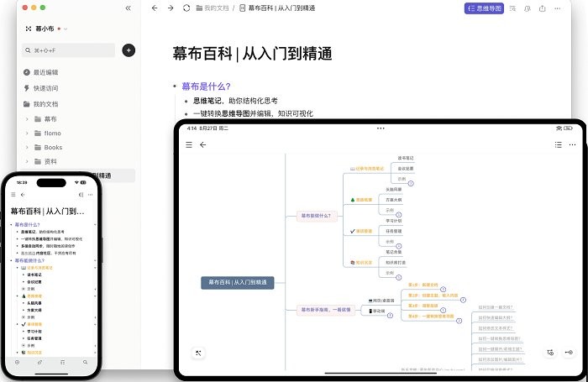The height and width of the screenshot is (382, 588).
Task: Switch to outline list view on tablet
Action: (x=558, y=144)
